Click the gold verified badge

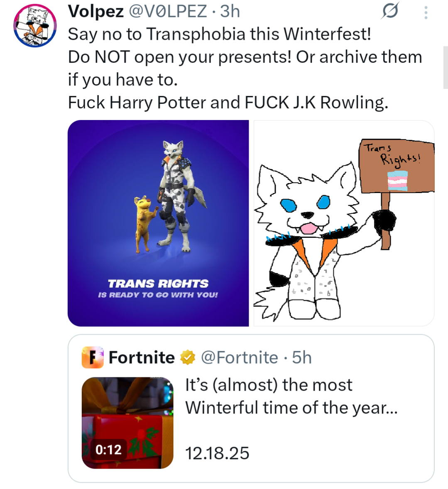(188, 357)
